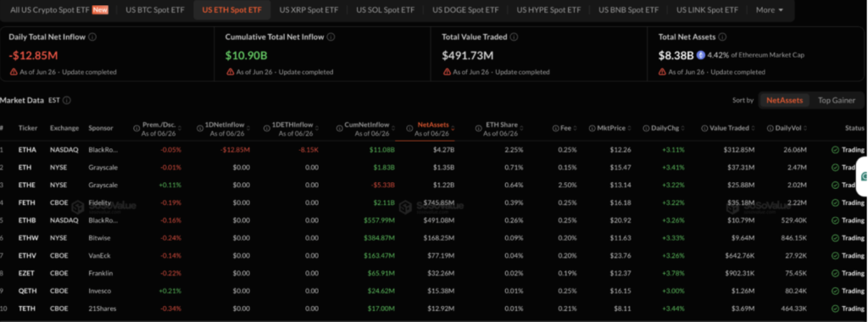Click Trading status check icon in ETHA row
The image size is (868, 322).
click(835, 149)
